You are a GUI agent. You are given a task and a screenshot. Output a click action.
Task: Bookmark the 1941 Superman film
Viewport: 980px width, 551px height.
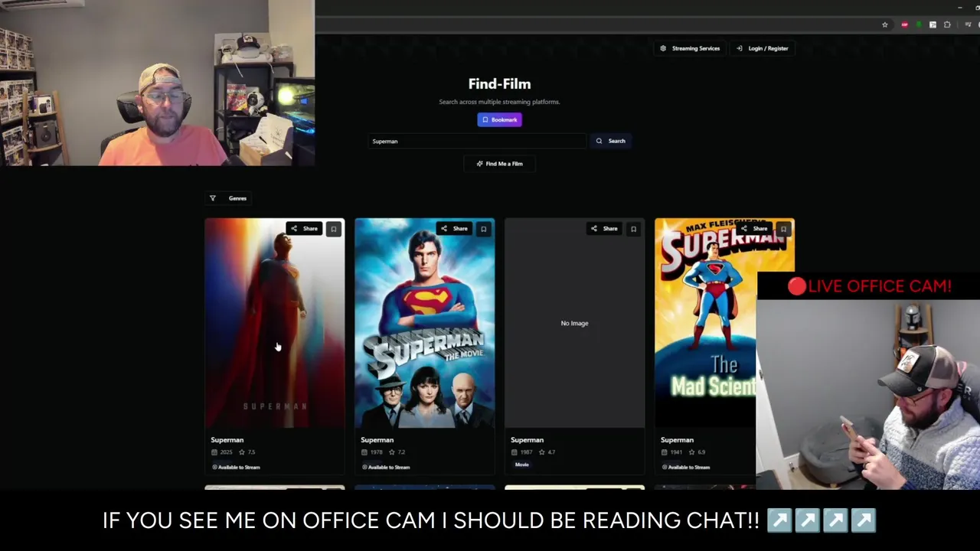click(784, 229)
